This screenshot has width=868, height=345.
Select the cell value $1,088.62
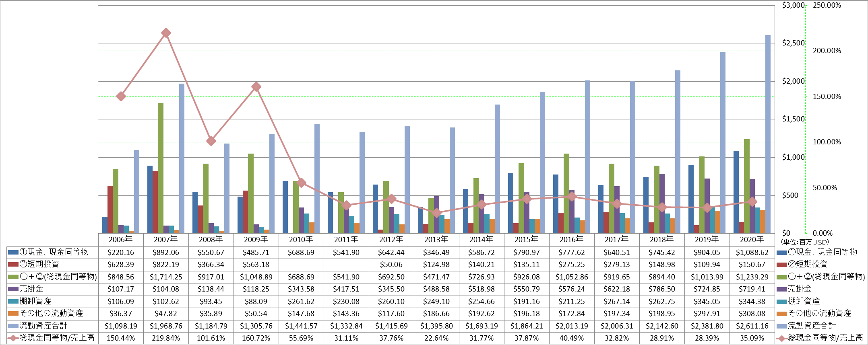[x=752, y=253]
